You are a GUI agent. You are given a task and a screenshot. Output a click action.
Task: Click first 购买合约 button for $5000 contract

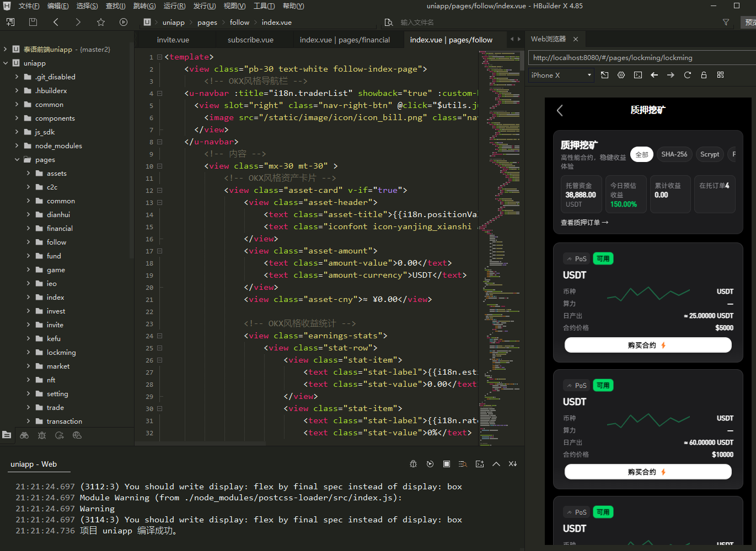[647, 345]
